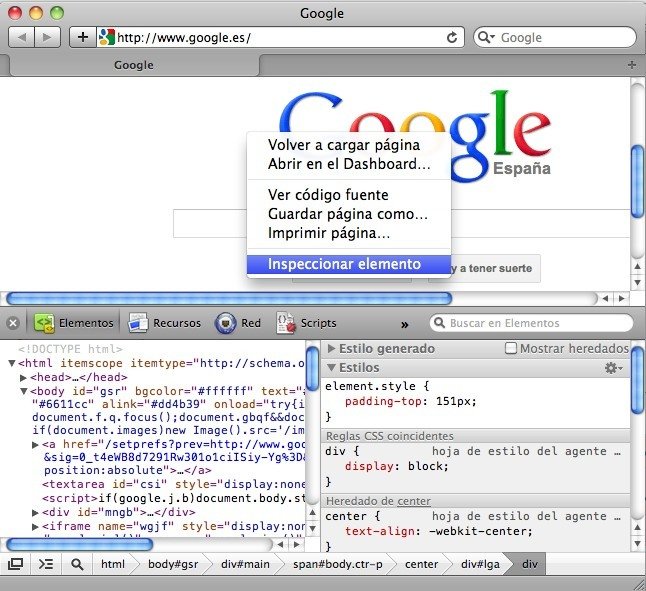Click the page horizontal scrollbar thumb
Viewport: 646px width, 591px height.
[x=229, y=298]
